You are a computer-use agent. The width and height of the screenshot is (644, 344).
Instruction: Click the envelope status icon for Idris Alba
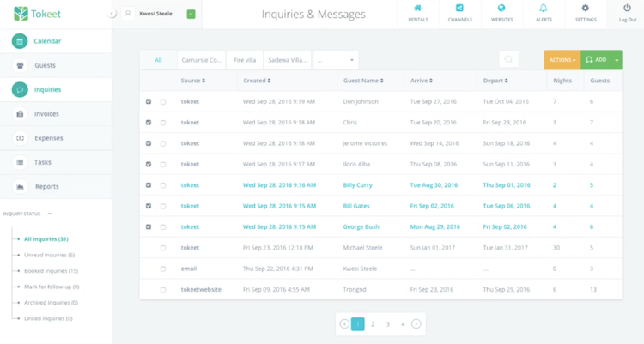[x=149, y=164]
